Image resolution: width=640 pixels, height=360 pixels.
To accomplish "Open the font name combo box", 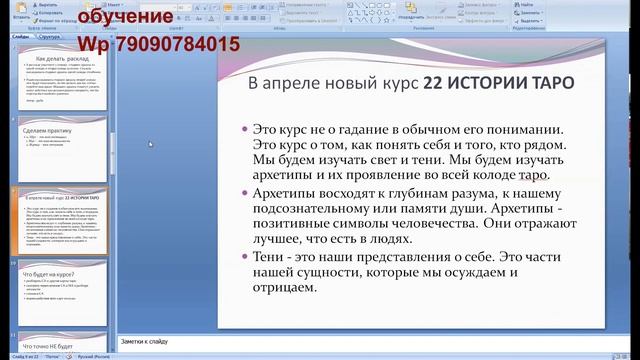I will (x=158, y=8).
